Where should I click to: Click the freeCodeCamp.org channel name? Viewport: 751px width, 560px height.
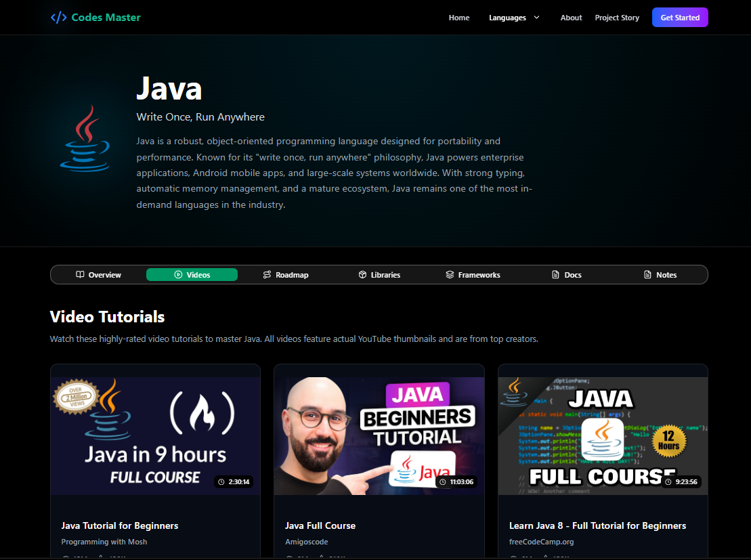[541, 542]
